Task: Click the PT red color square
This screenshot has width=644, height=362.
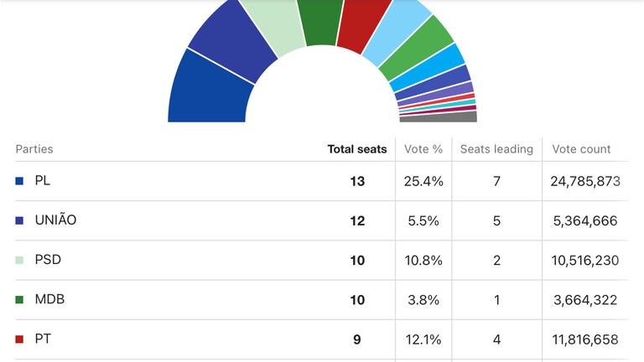Action: pyautogui.click(x=19, y=339)
